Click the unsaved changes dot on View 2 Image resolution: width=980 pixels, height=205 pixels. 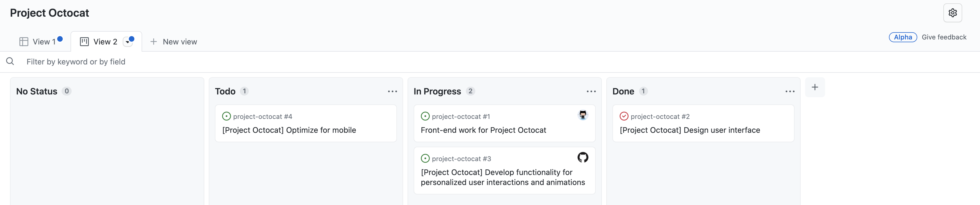point(131,38)
